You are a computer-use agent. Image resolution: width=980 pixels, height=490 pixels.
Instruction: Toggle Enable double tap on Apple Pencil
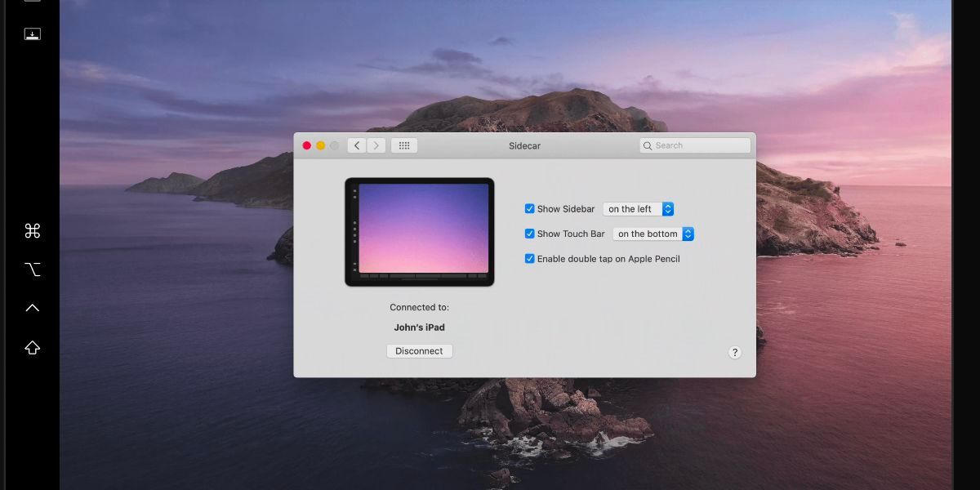529,259
